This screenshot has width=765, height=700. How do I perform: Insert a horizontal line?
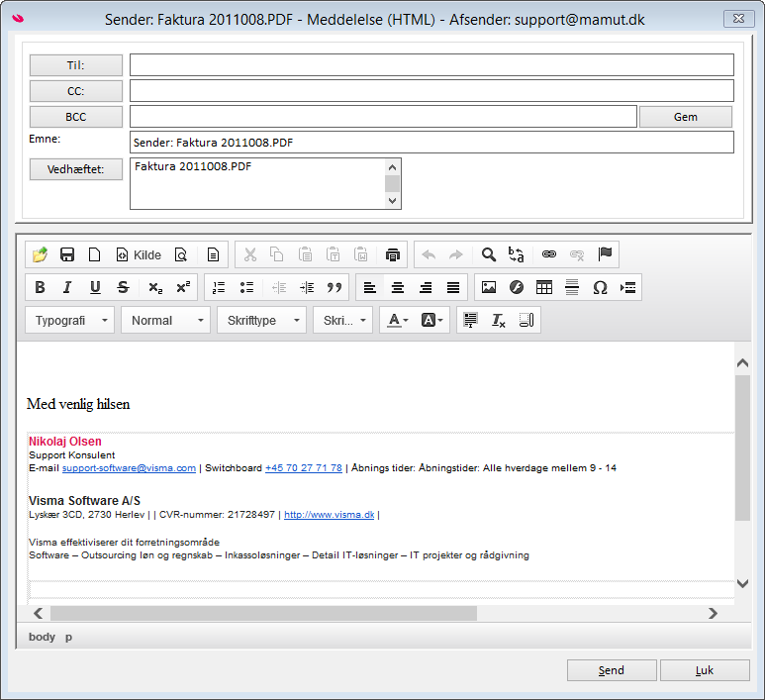coord(572,287)
